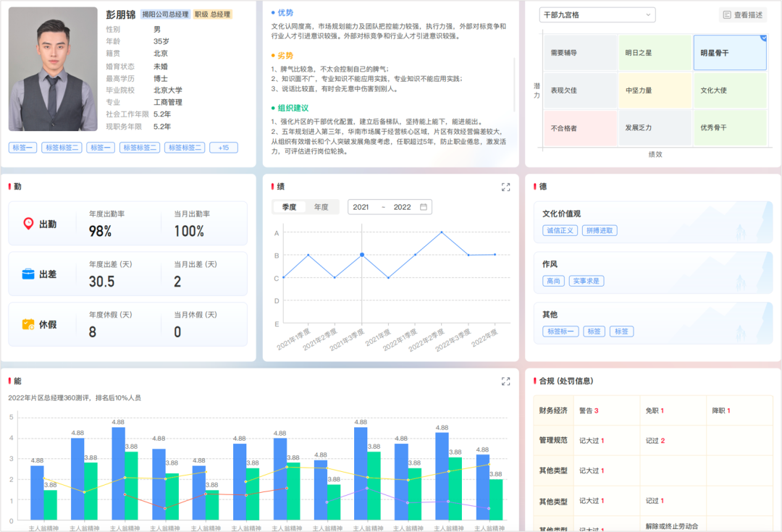Image resolution: width=782 pixels, height=532 pixels.
Task: Open the calendar icon in the 绩 date picker
Action: [x=422, y=206]
